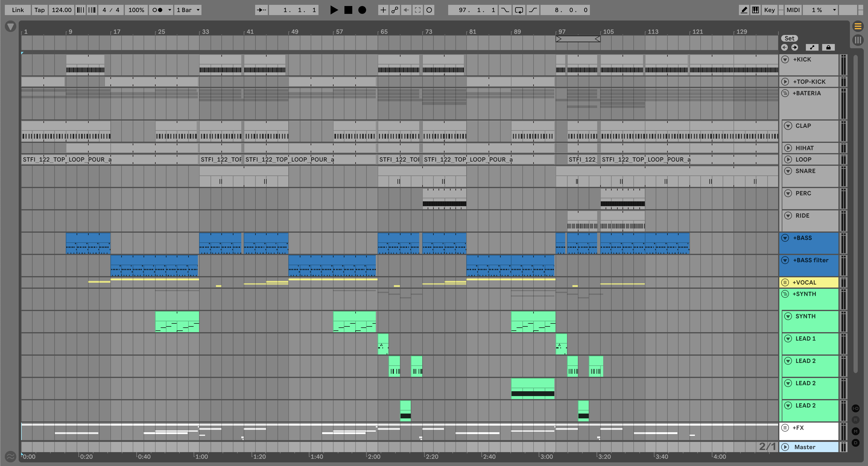Select the PERC track title
868x466 pixels.
point(803,193)
